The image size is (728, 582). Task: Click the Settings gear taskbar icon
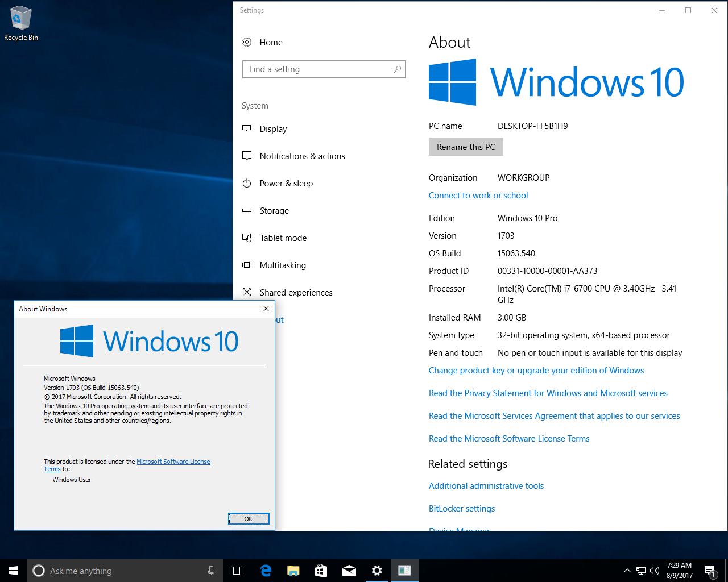tap(377, 571)
